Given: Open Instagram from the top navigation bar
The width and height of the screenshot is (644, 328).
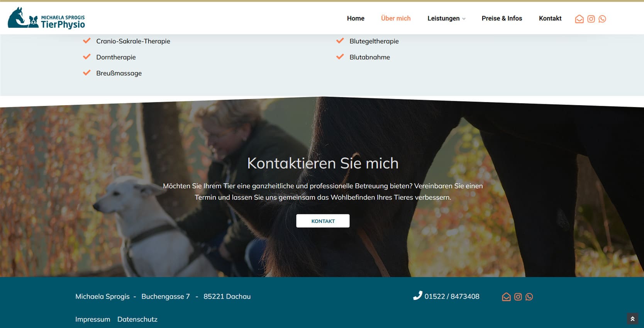Looking at the screenshot, I should [591, 19].
